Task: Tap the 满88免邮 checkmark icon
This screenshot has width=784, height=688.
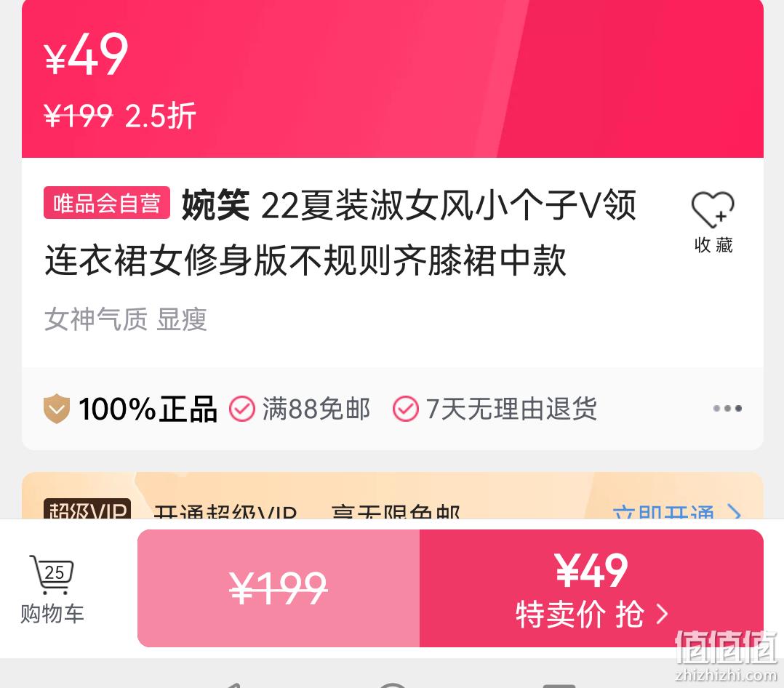Action: (x=242, y=409)
